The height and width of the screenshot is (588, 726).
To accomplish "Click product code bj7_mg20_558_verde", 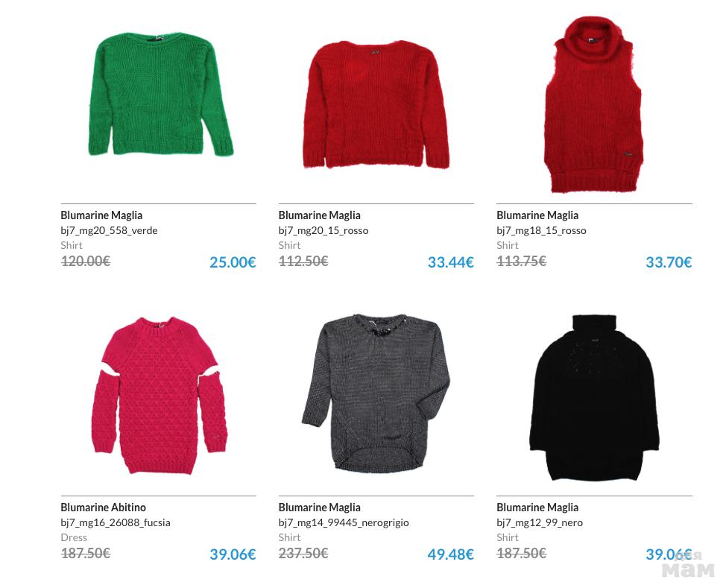I will tap(110, 230).
